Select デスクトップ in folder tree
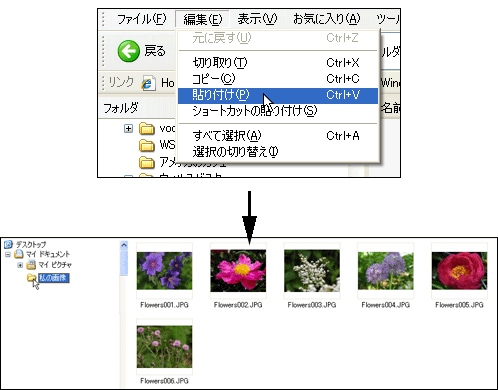 click(x=31, y=244)
